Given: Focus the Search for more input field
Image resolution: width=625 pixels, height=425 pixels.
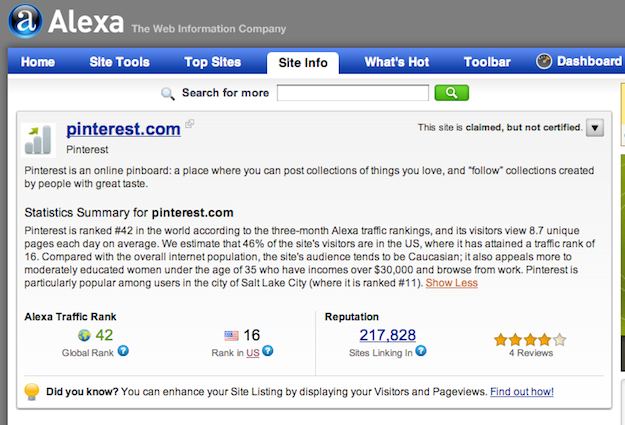Looking at the screenshot, I should (x=353, y=92).
